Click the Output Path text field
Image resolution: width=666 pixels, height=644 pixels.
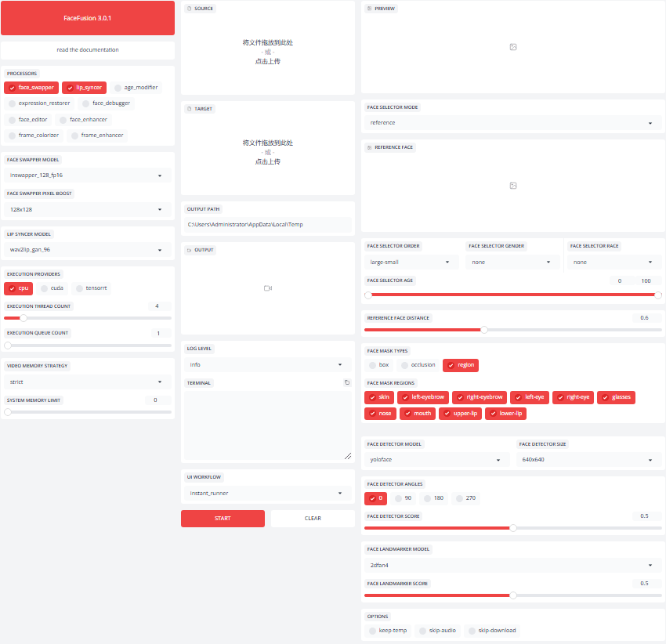pos(268,225)
